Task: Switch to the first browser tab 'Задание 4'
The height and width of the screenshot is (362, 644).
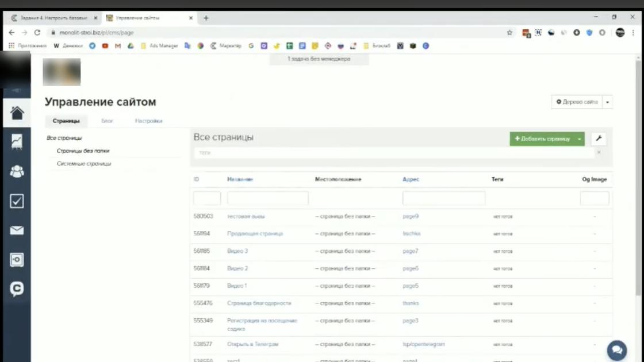Action: 52,18
